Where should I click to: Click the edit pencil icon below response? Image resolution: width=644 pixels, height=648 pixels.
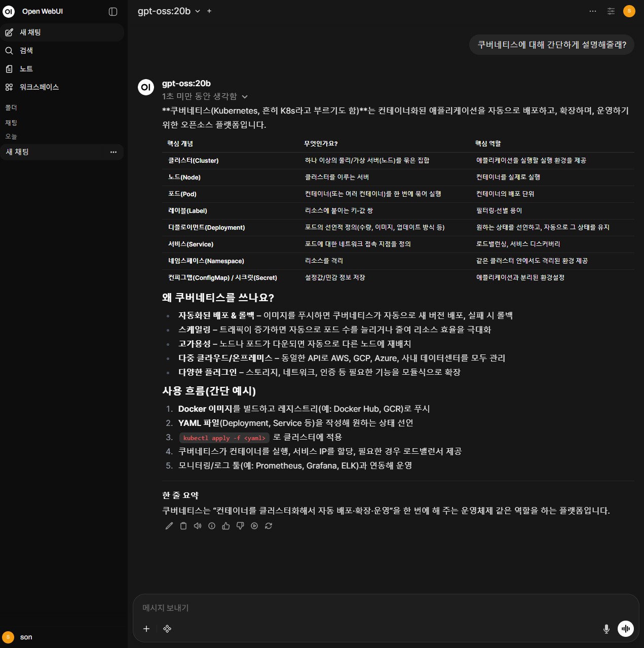point(169,526)
